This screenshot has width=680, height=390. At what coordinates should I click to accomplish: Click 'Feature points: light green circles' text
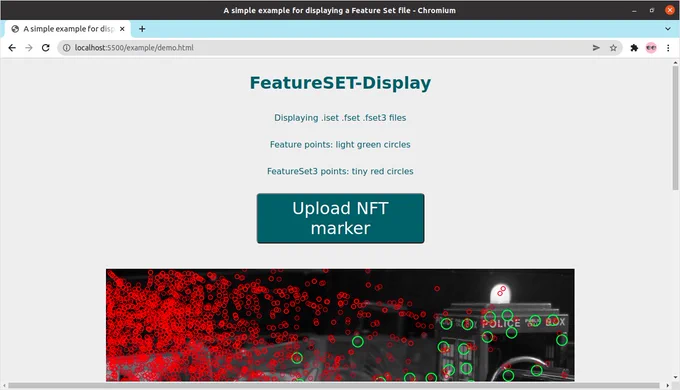[340, 144]
